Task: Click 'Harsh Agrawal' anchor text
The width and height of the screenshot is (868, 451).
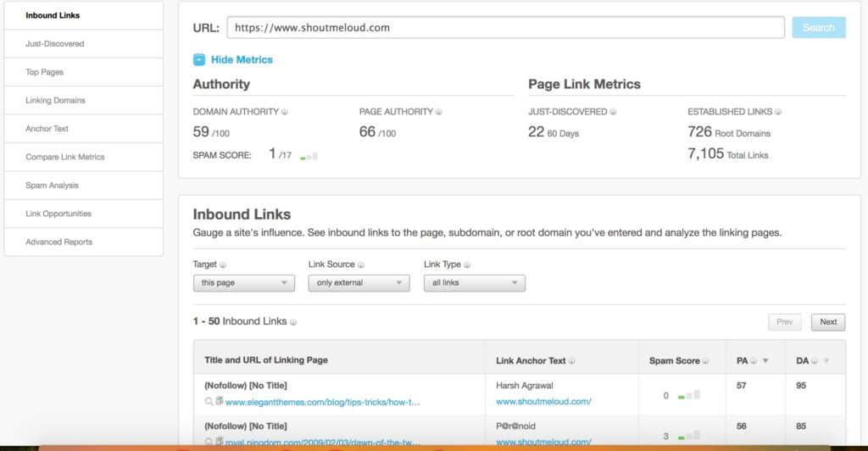Action: [524, 385]
